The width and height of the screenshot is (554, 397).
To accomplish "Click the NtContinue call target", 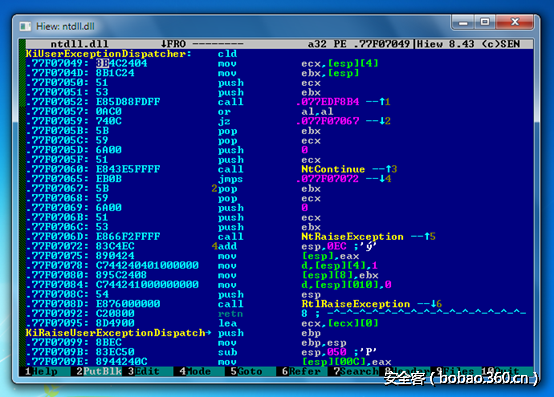I will 333,169.
